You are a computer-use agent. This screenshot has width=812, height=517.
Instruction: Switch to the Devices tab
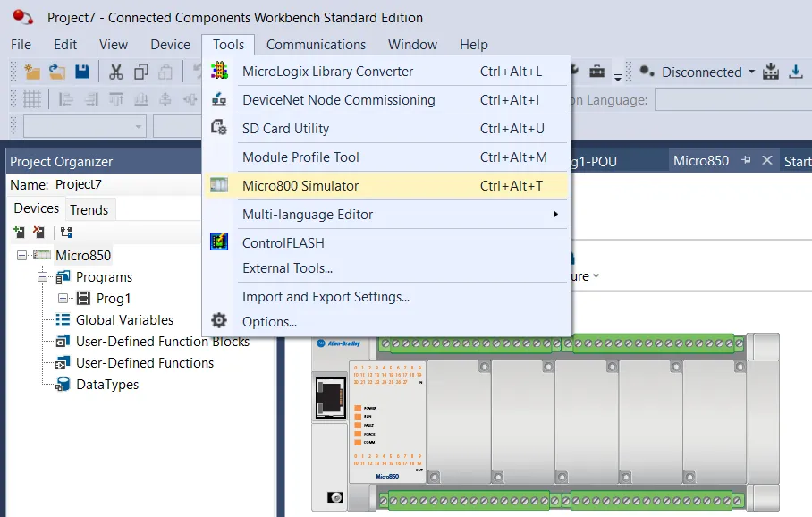pyautogui.click(x=37, y=208)
